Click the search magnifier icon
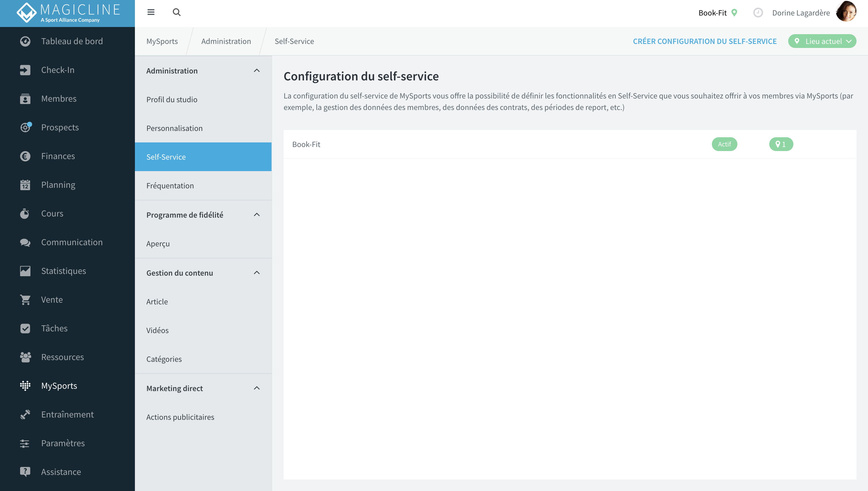The image size is (868, 491). coord(176,12)
